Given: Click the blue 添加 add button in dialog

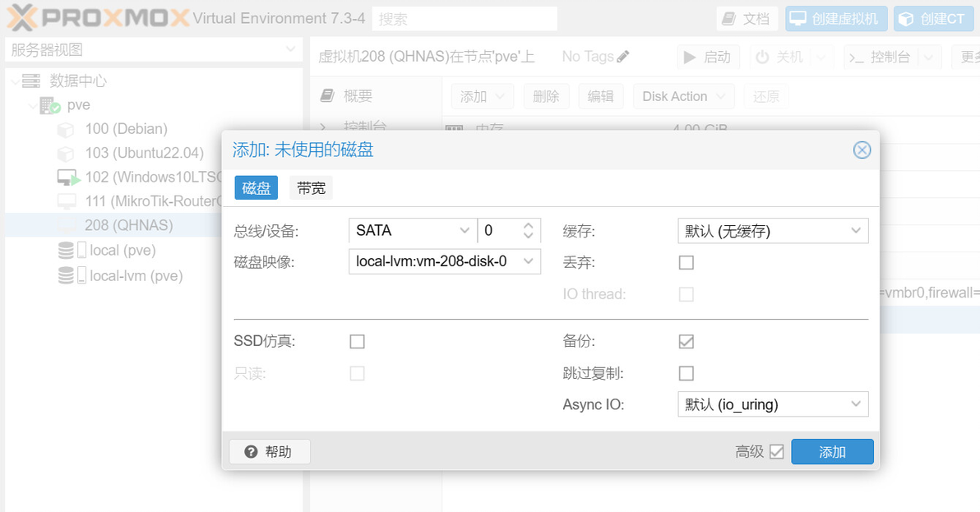Looking at the screenshot, I should (832, 451).
